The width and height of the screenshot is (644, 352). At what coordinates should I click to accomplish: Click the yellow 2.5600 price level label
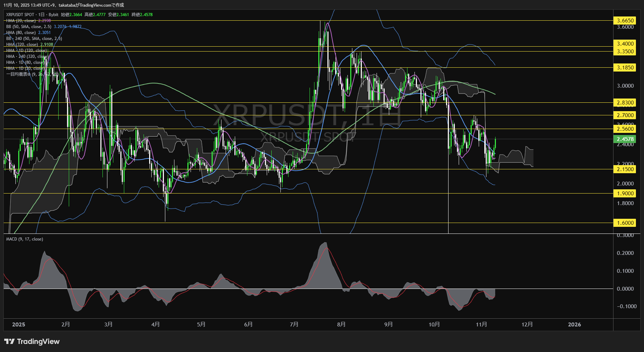[x=625, y=129]
